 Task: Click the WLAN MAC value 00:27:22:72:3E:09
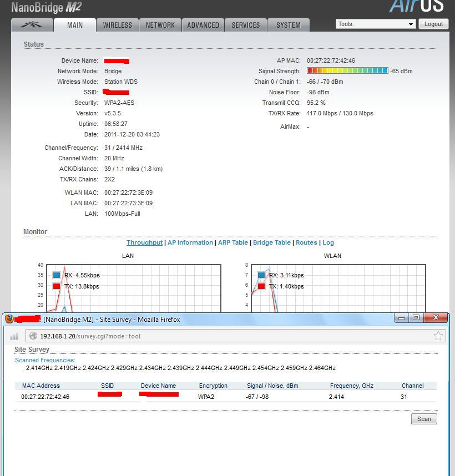tap(128, 193)
